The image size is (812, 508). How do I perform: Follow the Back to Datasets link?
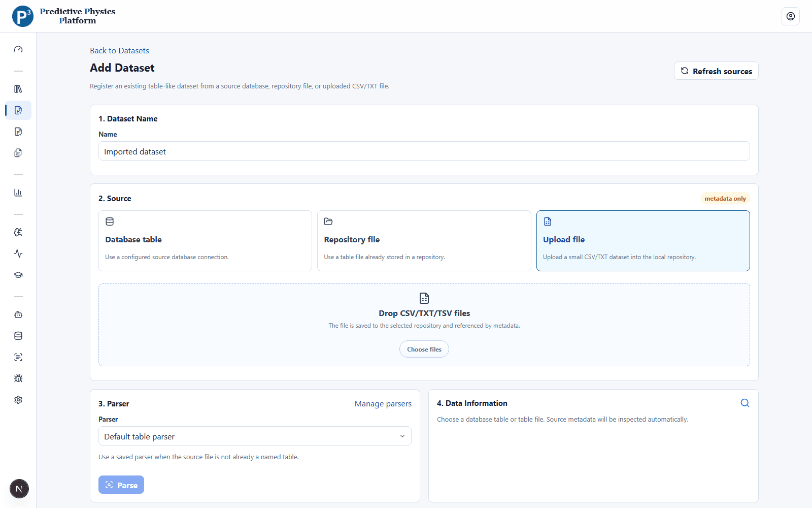pos(119,51)
